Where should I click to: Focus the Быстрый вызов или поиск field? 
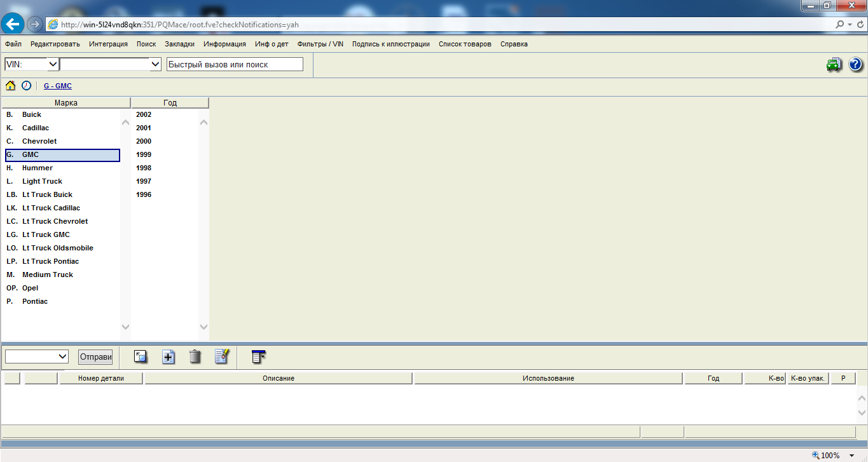(235, 64)
